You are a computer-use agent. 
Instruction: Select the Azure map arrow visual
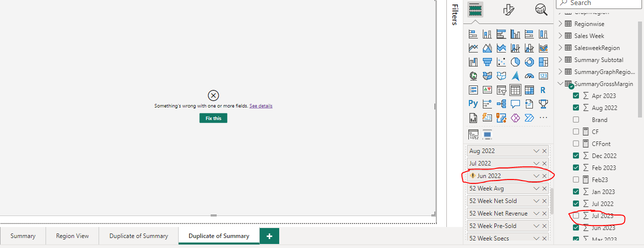pyautogui.click(x=515, y=76)
